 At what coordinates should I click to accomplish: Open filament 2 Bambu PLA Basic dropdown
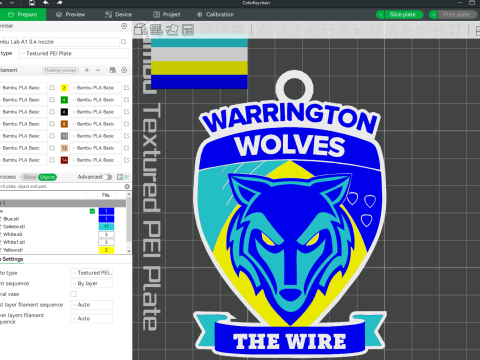pos(96,88)
